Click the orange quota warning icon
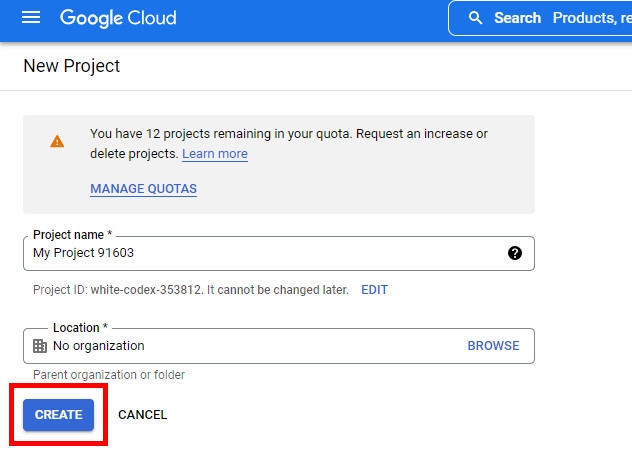The image size is (632, 456). pyautogui.click(x=57, y=142)
